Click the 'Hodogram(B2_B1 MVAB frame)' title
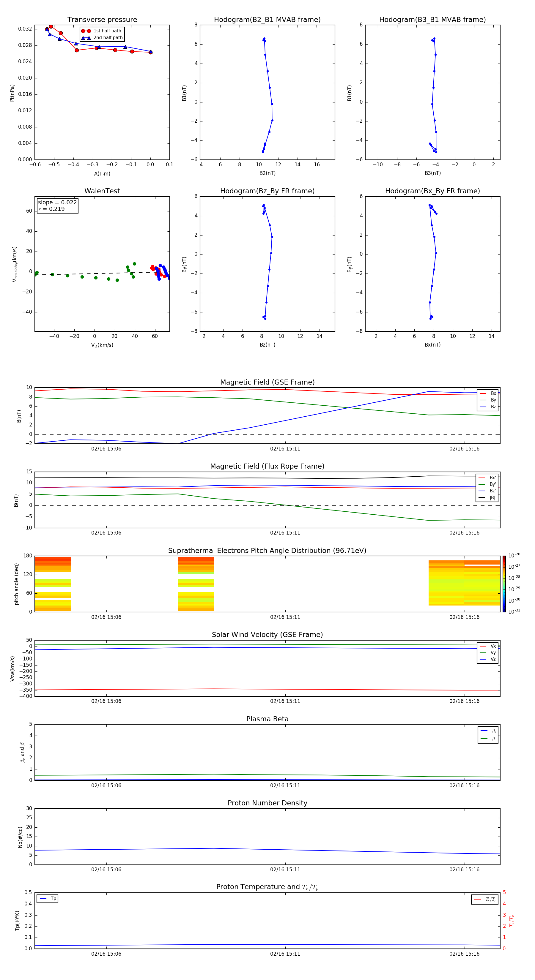The height and width of the screenshot is (980, 535). point(267,19)
